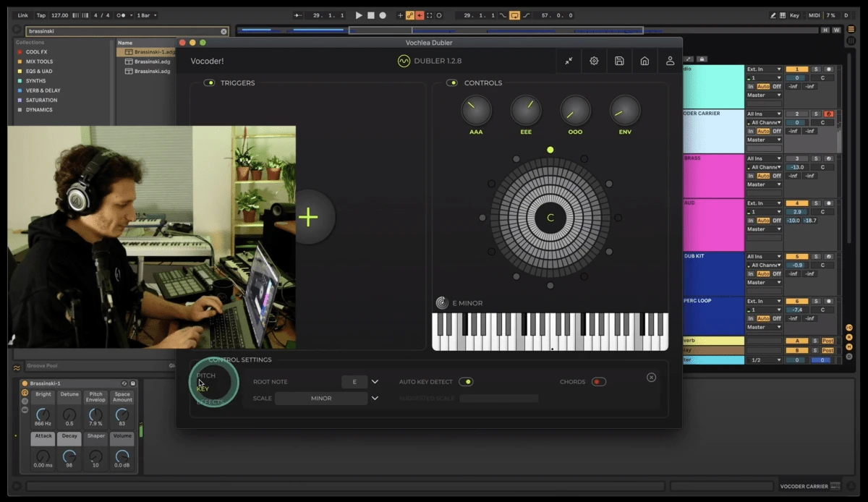
Task: Toggle Ableton metronome icon
Action: pyautogui.click(x=122, y=15)
